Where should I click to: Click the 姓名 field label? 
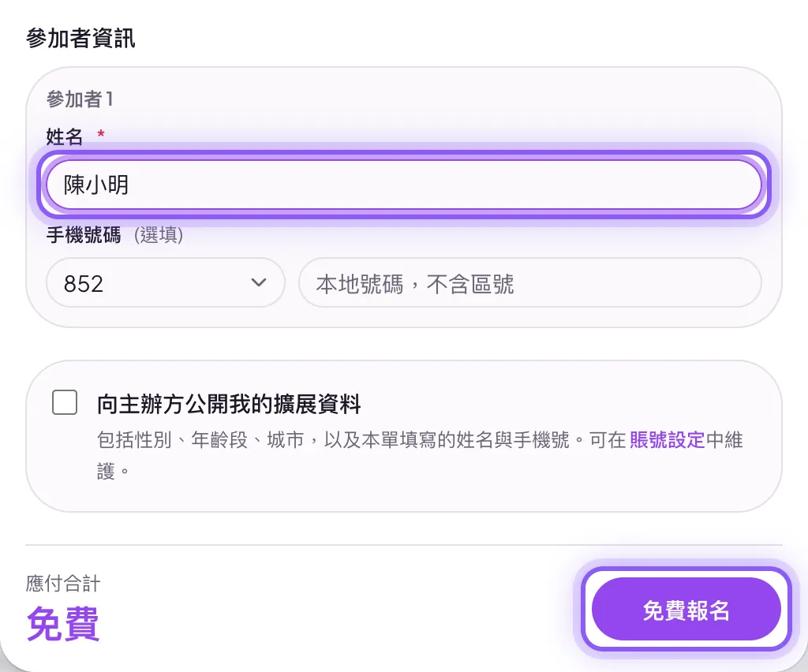click(x=65, y=137)
